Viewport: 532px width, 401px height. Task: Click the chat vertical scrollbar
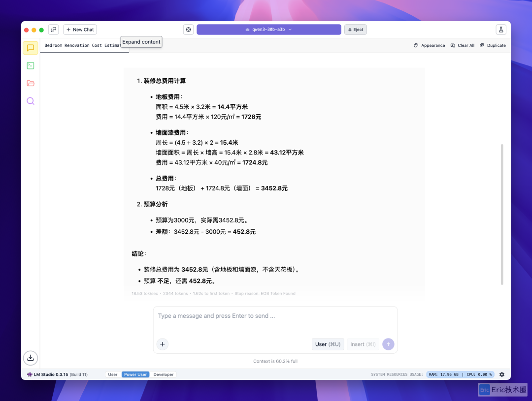(x=502, y=214)
